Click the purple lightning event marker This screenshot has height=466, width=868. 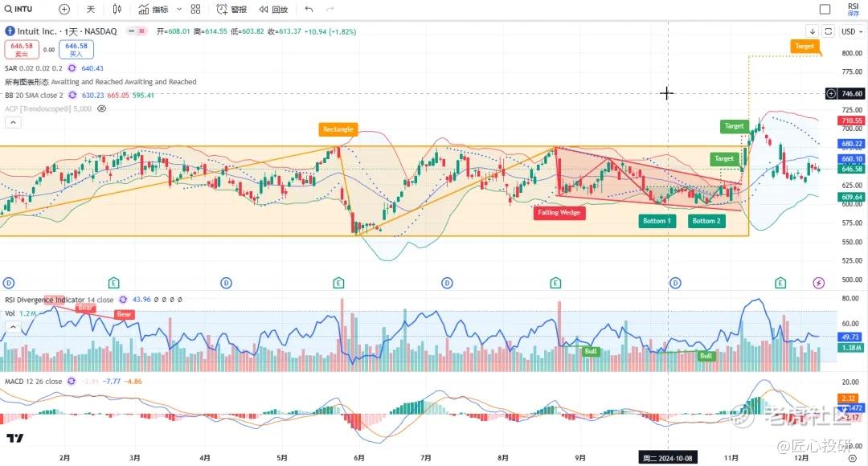tap(819, 283)
